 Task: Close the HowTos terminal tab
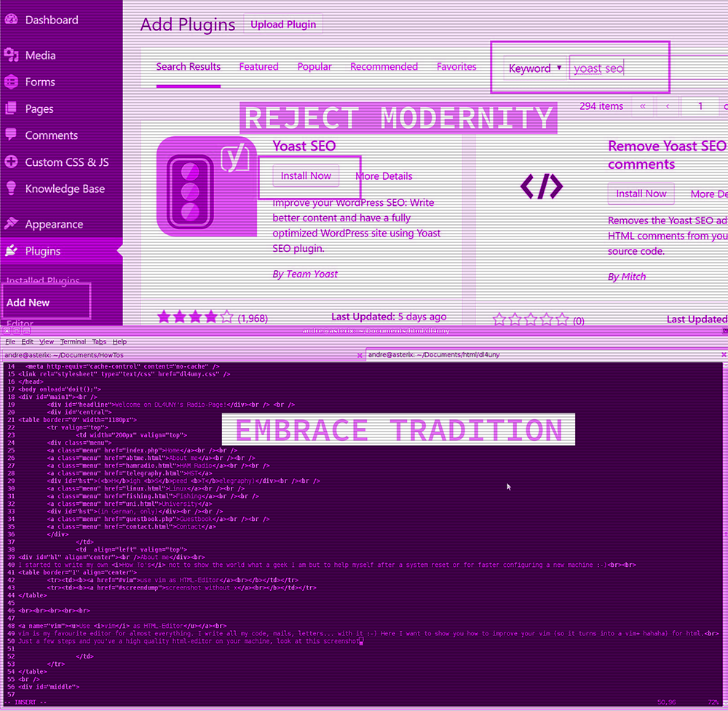(360, 355)
